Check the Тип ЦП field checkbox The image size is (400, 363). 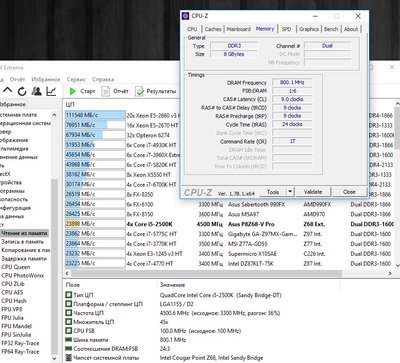tap(69, 295)
